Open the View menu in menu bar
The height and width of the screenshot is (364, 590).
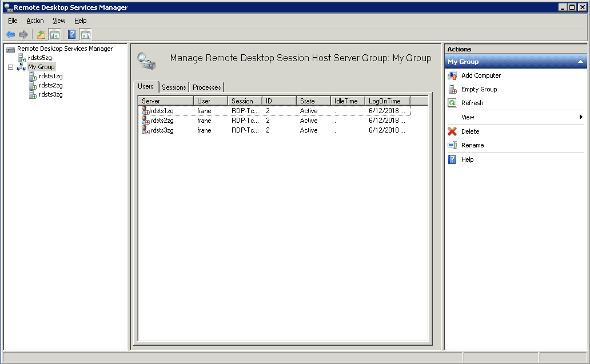pos(59,21)
